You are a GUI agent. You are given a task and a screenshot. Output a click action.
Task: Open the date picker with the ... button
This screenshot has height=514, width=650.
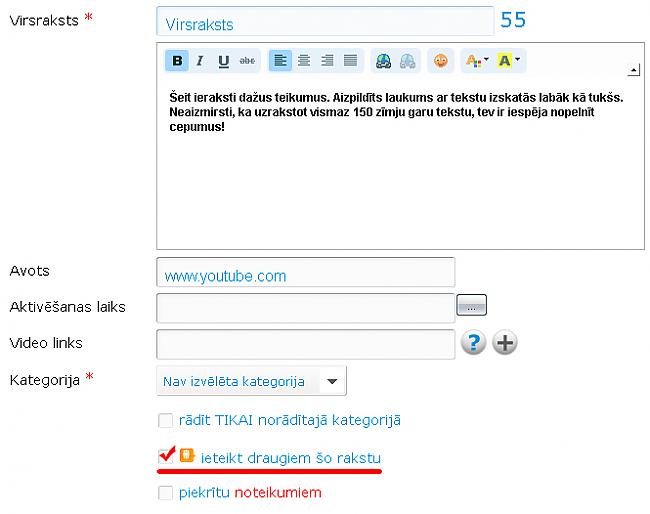click(471, 305)
